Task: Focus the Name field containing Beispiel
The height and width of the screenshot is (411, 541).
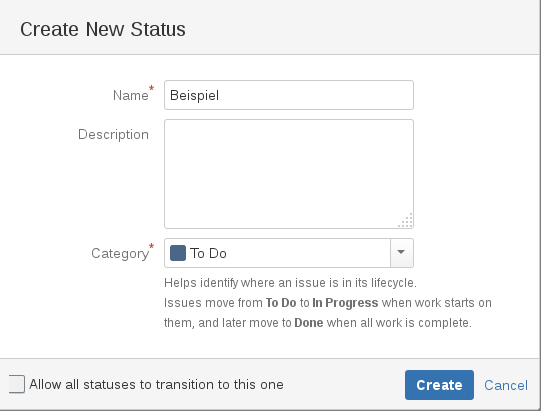Action: (x=289, y=95)
